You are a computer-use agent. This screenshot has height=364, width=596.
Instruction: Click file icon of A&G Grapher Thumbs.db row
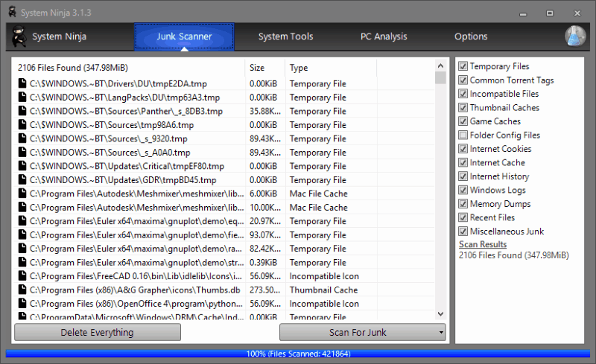(x=22, y=290)
